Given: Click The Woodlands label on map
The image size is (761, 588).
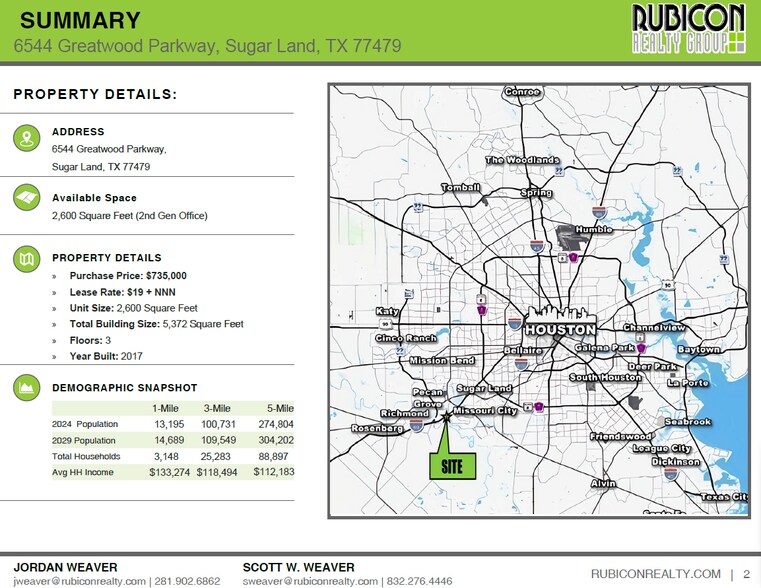Looking at the screenshot, I should tap(522, 160).
